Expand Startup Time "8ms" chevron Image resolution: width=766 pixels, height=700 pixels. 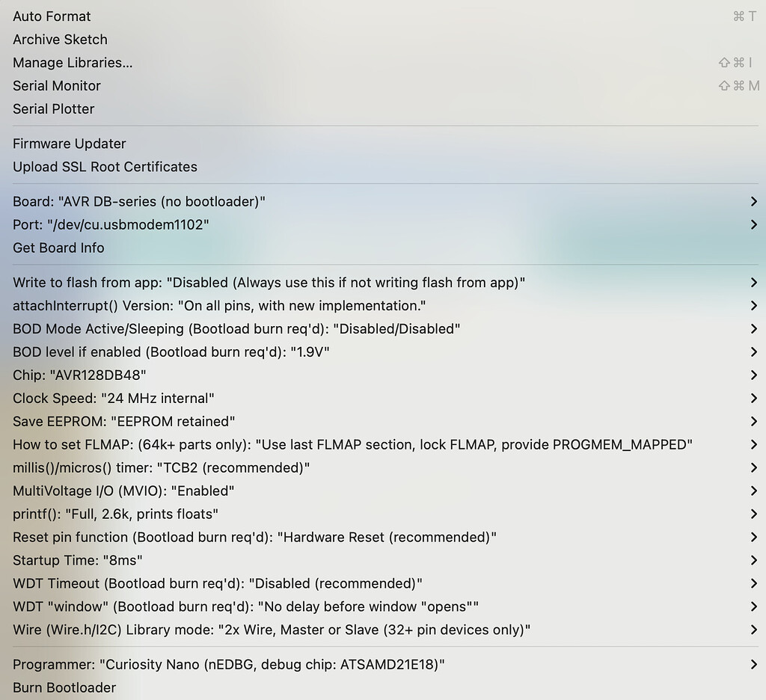click(754, 560)
